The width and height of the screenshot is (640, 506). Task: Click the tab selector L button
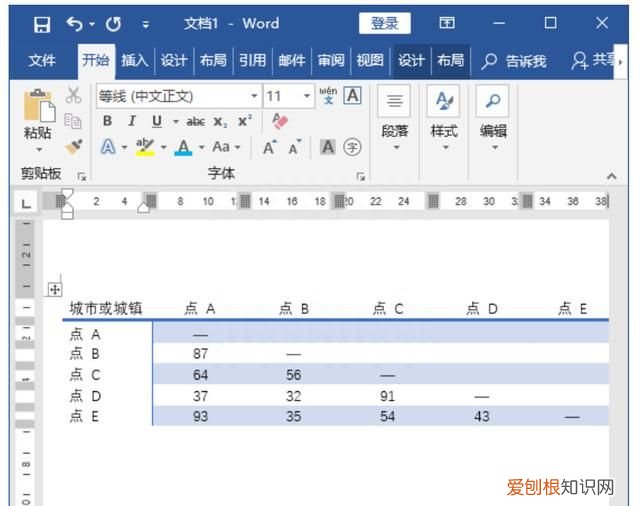click(26, 203)
